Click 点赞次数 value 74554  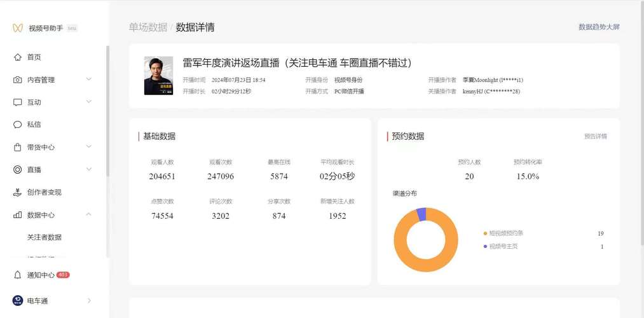click(162, 216)
